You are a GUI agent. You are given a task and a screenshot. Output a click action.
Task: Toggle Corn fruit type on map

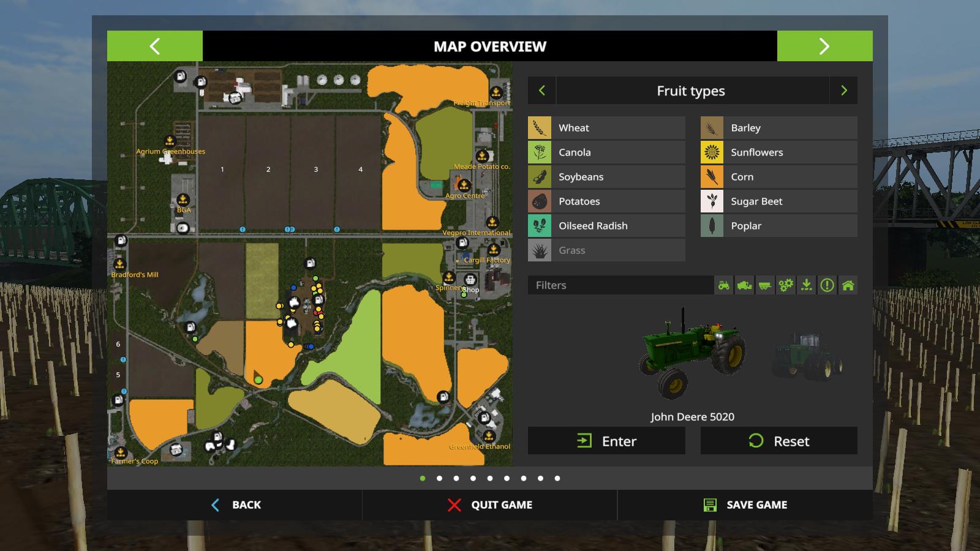tap(778, 177)
